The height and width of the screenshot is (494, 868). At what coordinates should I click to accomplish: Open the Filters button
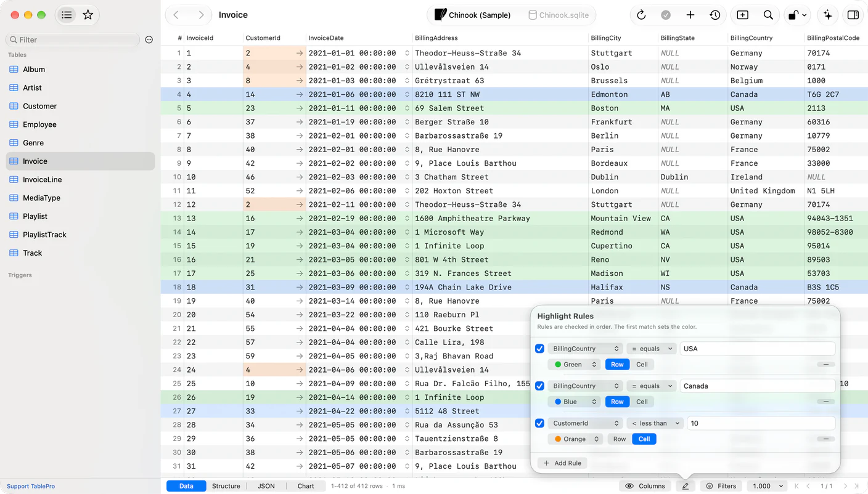721,486
